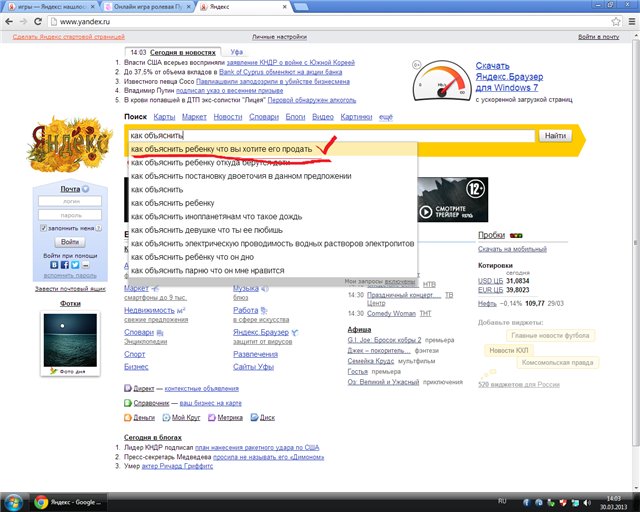The height and width of the screenshot is (512, 640).
Task: Click the mail 'Войти' button
Action: [70, 242]
